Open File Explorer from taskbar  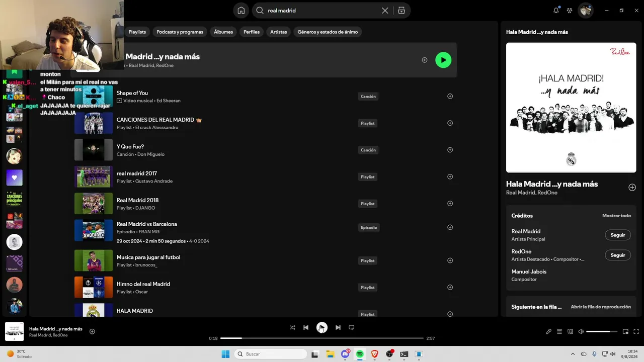(330, 354)
